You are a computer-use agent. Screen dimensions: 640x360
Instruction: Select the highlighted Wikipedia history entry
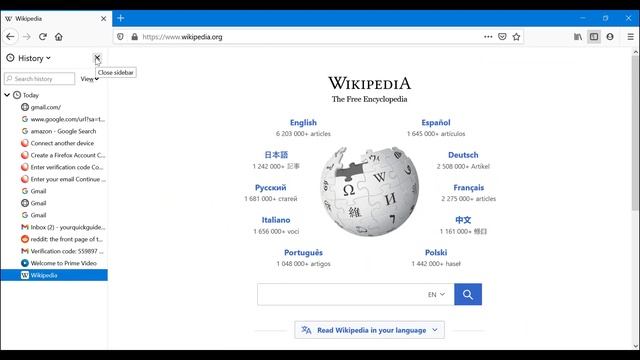point(54,275)
